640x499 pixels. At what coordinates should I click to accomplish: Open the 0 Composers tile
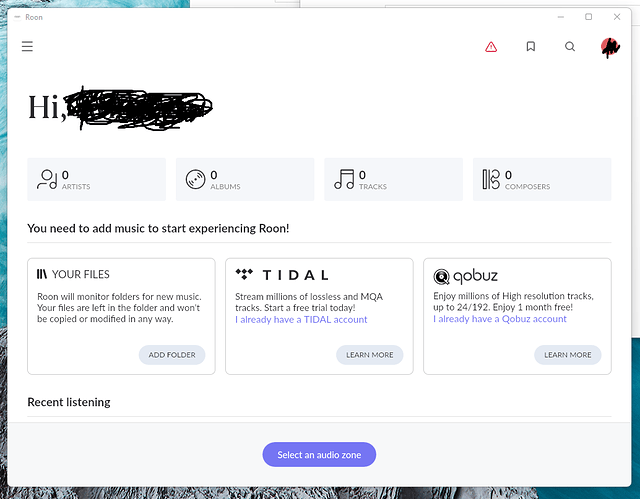click(542, 180)
